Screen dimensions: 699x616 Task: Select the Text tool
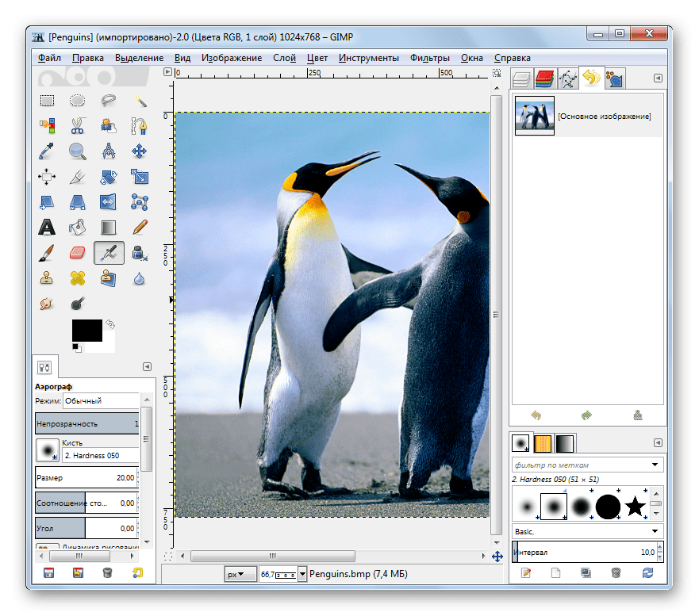point(47,228)
